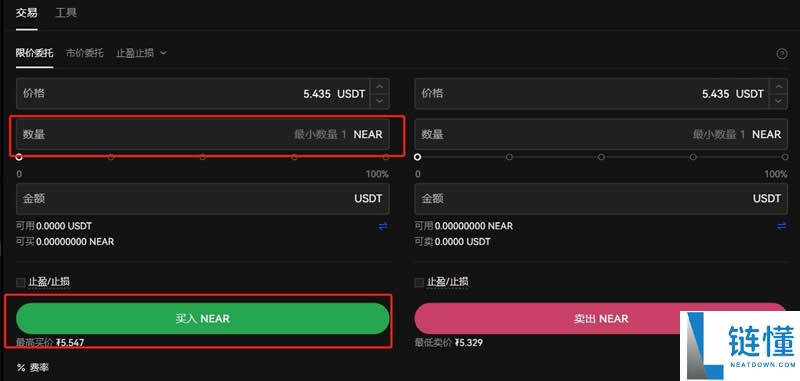Click the sell slider handle at 0
800x381 pixels.
pos(417,157)
